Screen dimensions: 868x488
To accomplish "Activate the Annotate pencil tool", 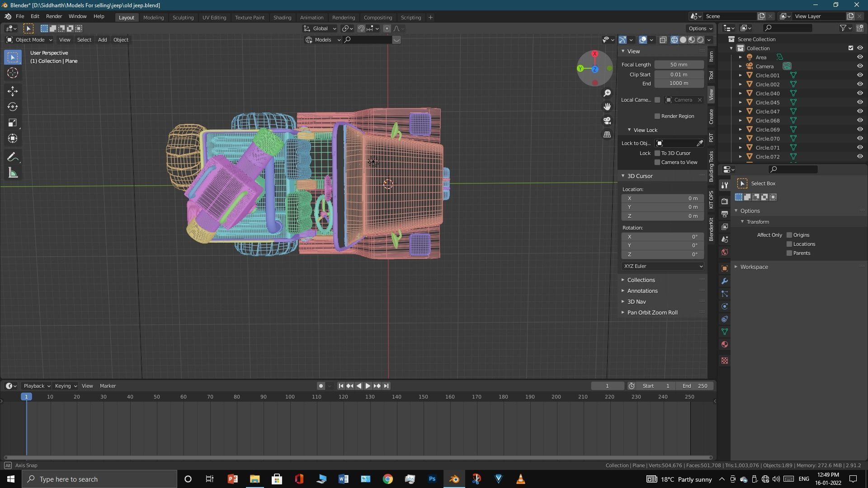I will pos(13,157).
